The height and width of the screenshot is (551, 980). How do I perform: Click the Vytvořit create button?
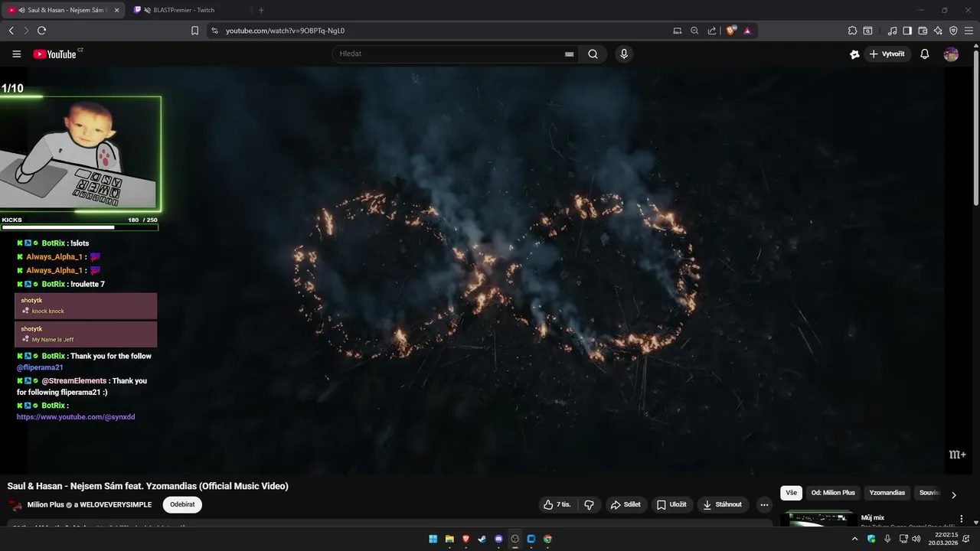887,54
